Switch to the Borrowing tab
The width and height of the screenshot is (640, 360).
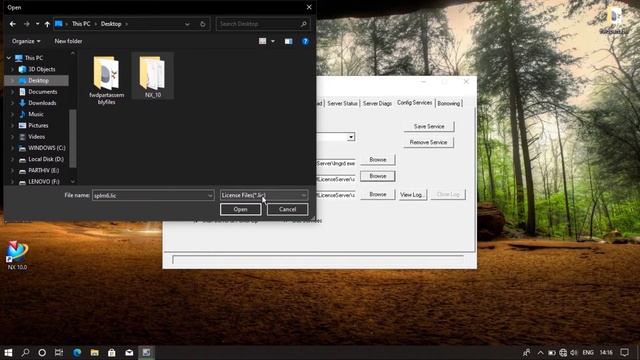pyautogui.click(x=449, y=104)
